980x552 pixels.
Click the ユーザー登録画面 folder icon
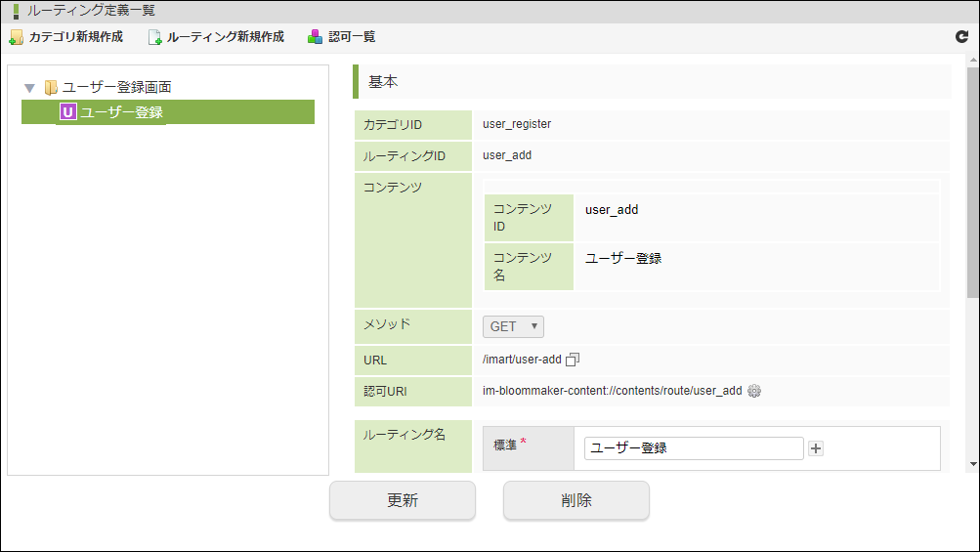51,88
